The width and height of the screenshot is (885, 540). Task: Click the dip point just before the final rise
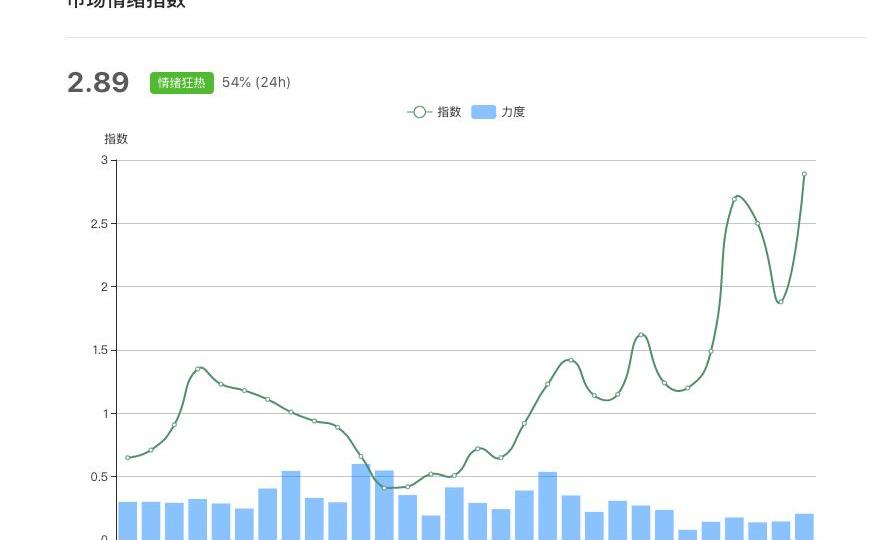781,301
